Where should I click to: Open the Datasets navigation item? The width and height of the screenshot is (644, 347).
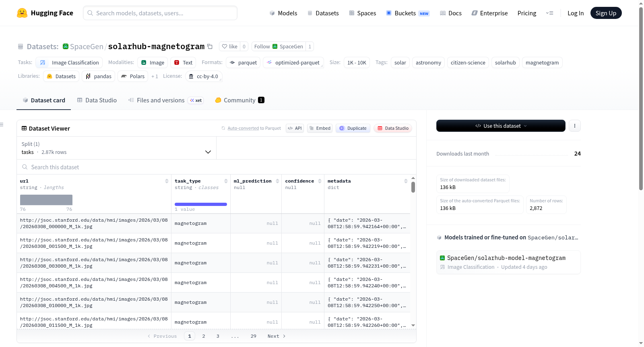323,13
